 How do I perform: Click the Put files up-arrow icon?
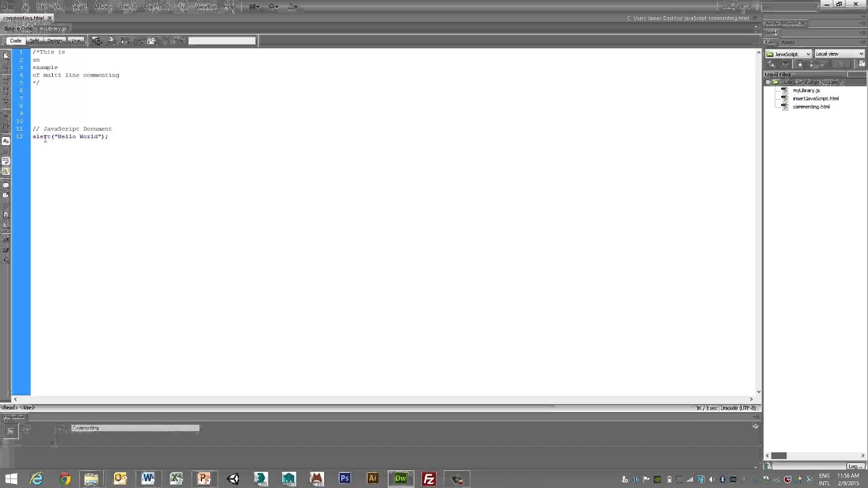(812, 64)
